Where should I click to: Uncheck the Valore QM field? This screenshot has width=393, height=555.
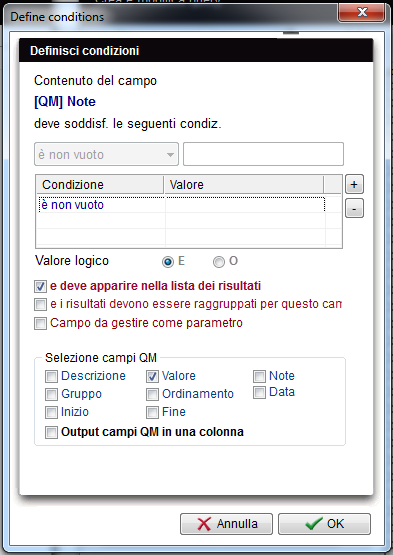[x=152, y=377]
